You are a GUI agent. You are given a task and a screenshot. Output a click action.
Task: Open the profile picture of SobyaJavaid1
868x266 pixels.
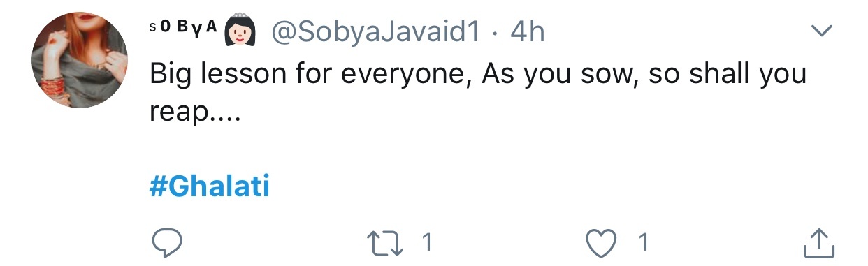click(79, 60)
